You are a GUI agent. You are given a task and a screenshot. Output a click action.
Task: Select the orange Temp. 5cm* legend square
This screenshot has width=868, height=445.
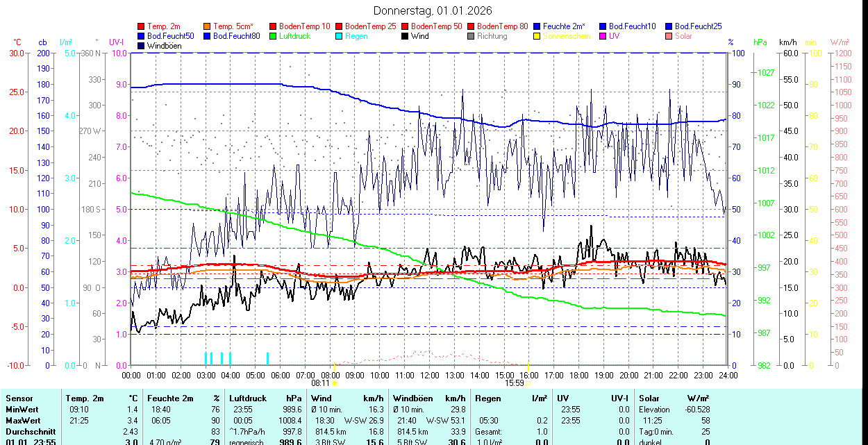tap(208, 26)
